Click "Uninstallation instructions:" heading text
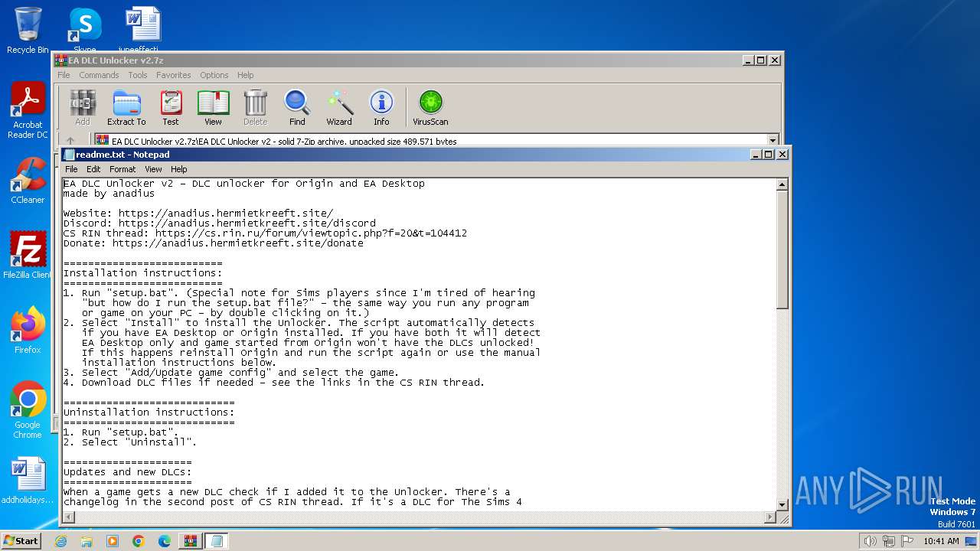980x551 pixels. pos(149,412)
